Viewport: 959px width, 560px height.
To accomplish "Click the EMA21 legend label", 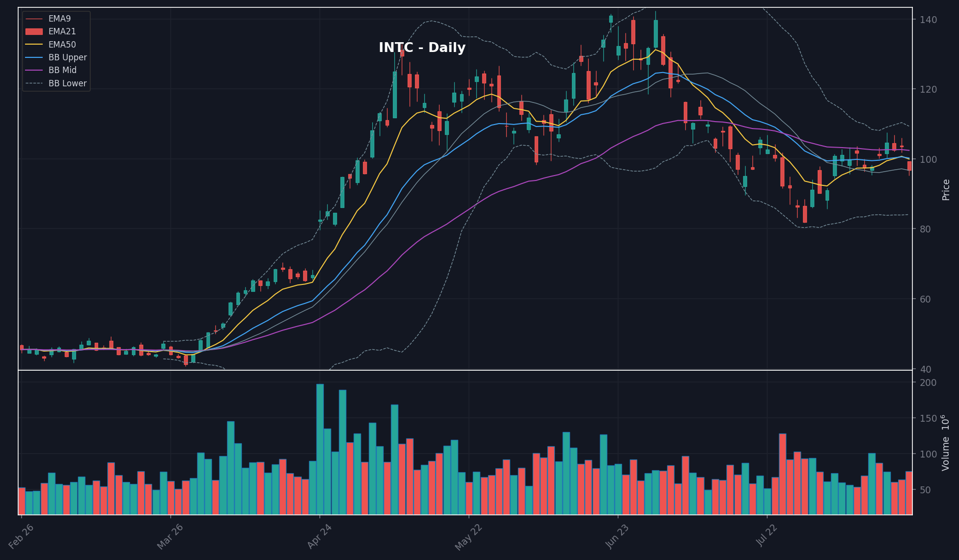I will click(x=62, y=31).
